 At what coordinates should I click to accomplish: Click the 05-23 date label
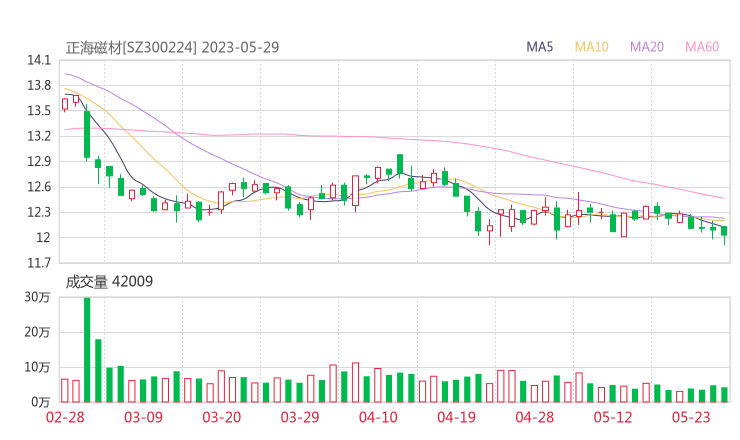pyautogui.click(x=691, y=417)
